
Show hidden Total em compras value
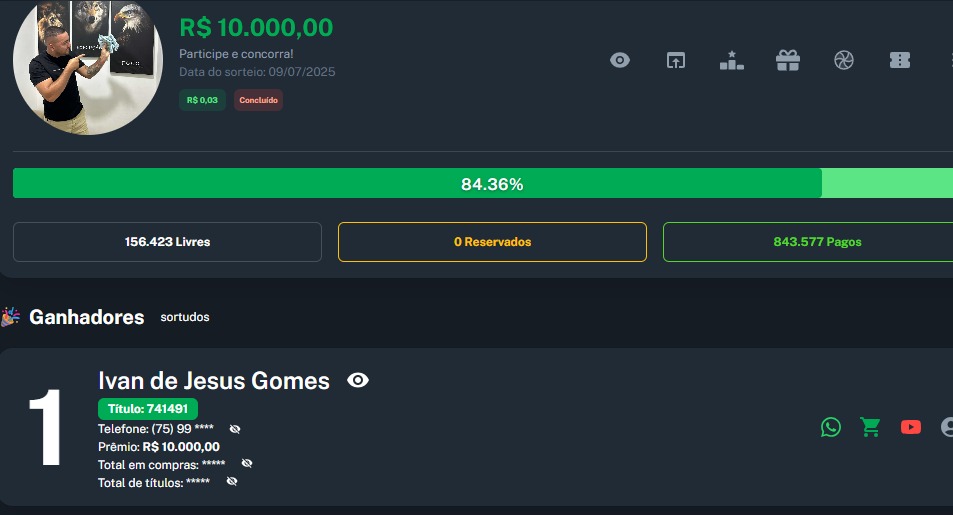[247, 463]
